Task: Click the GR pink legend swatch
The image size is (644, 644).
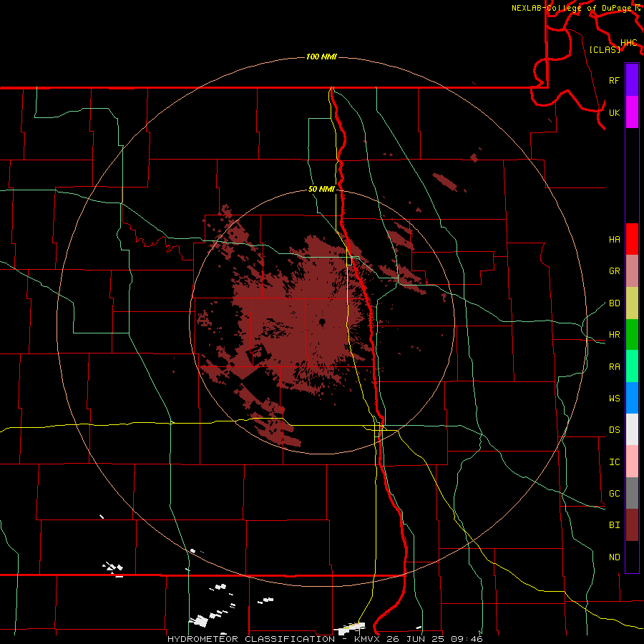Action: pyautogui.click(x=632, y=271)
